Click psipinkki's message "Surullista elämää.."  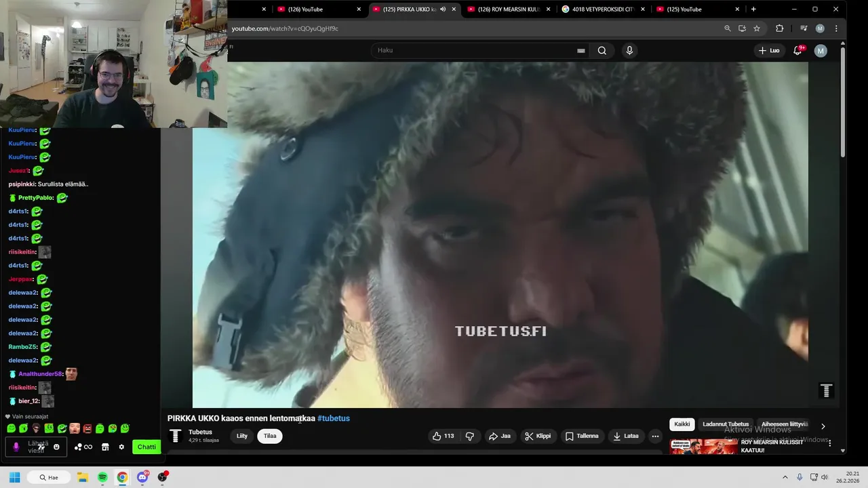tap(63, 184)
